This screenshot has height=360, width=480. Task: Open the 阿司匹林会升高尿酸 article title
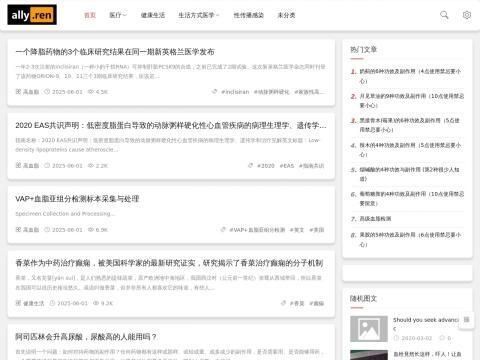click(x=86, y=337)
